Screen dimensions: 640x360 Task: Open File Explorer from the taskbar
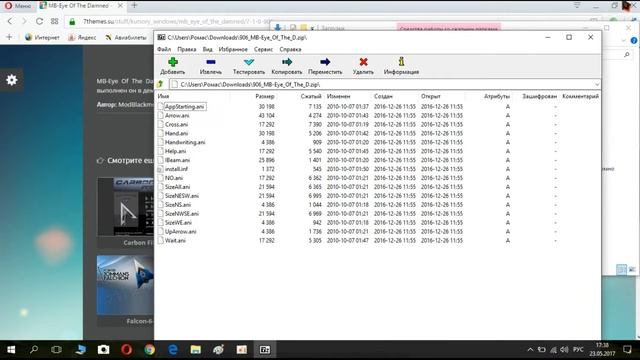196,350
